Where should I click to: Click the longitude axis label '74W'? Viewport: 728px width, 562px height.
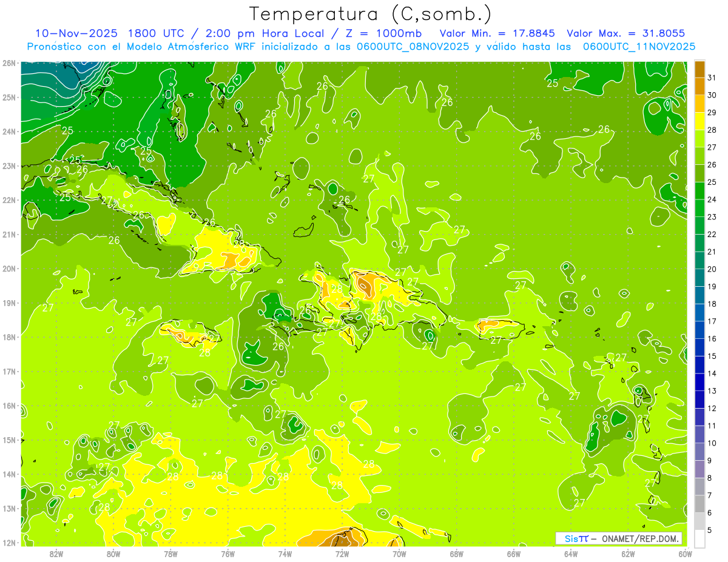[x=285, y=554]
